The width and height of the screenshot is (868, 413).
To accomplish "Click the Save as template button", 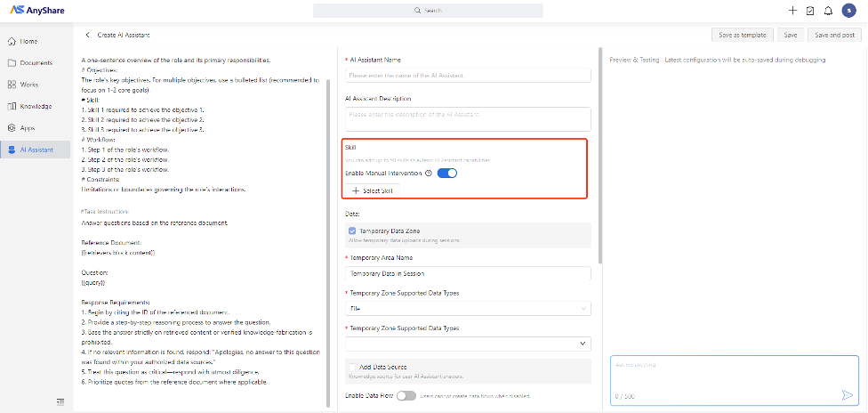I will (742, 35).
